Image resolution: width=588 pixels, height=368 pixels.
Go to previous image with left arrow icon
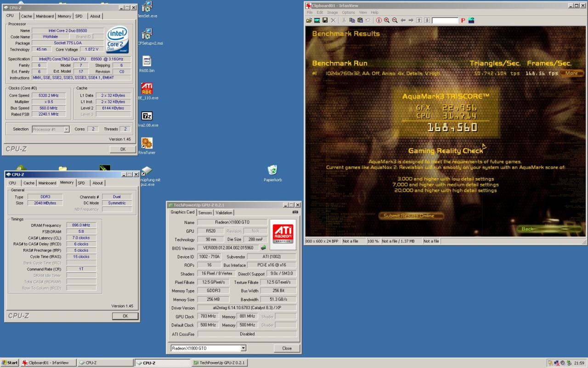(403, 20)
